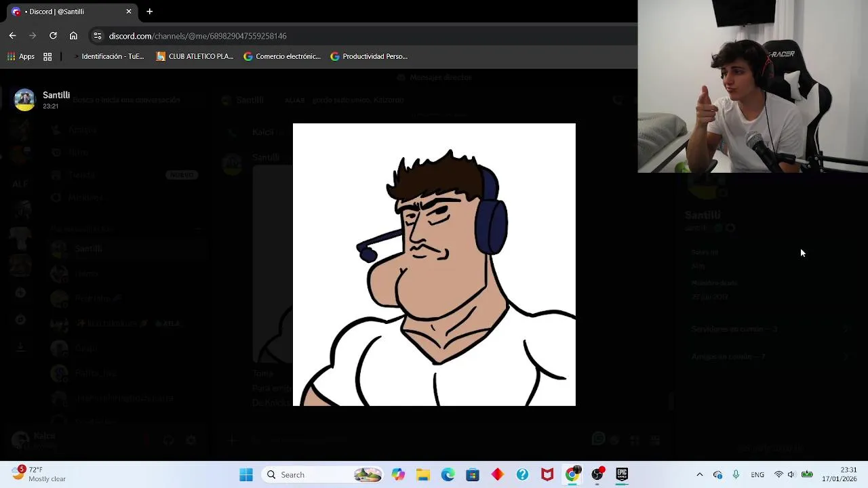
Task: Open the browser home page
Action: click(73, 36)
